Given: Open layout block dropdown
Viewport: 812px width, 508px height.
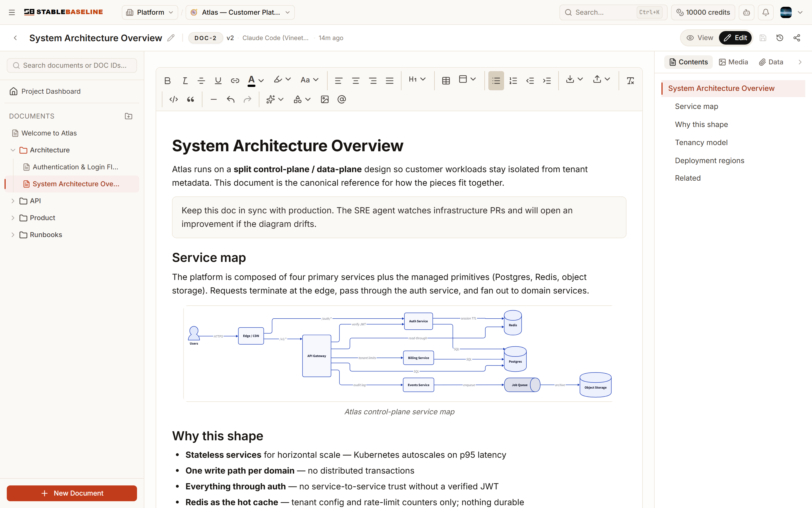Looking at the screenshot, I should (x=467, y=79).
